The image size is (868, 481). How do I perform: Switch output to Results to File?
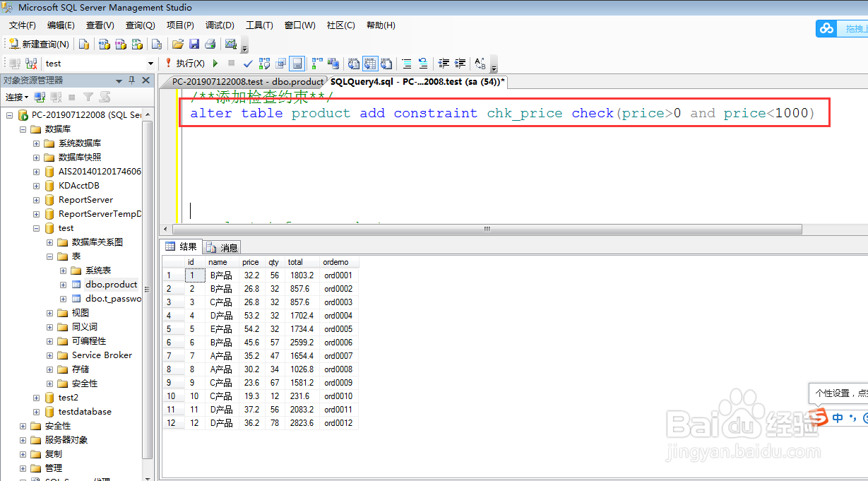386,64
